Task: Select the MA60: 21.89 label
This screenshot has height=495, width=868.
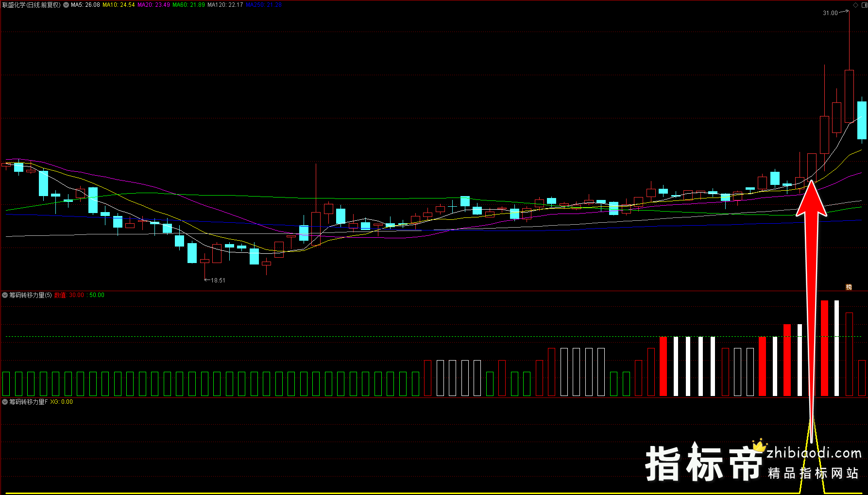Action: tap(188, 5)
